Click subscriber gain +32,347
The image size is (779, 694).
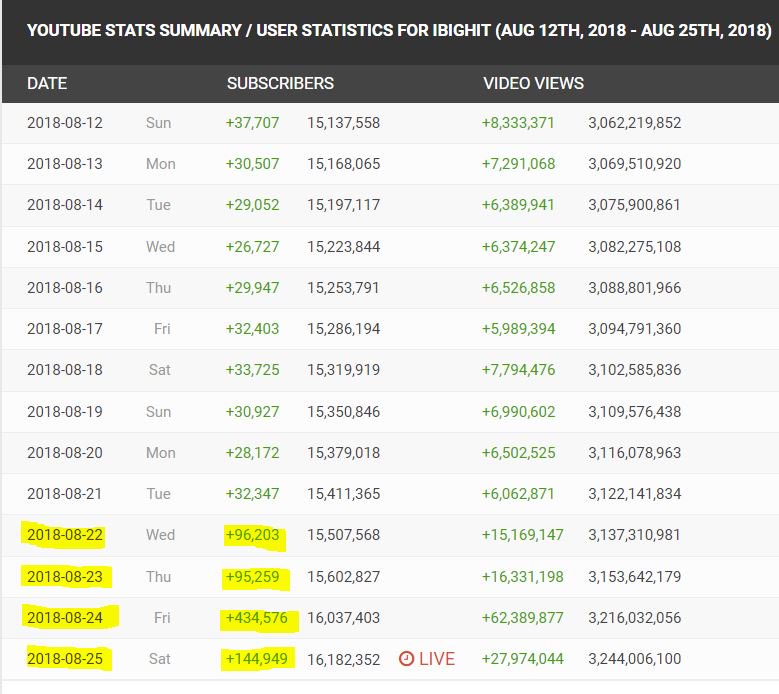pos(252,494)
